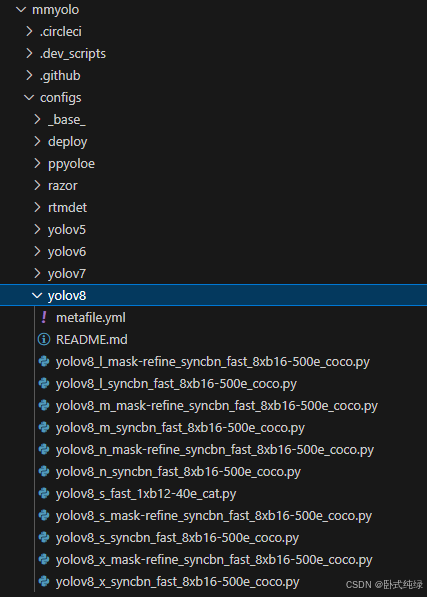Image resolution: width=427 pixels, height=597 pixels.
Task: Expand the _base_ folder chevron
Action: 37,120
